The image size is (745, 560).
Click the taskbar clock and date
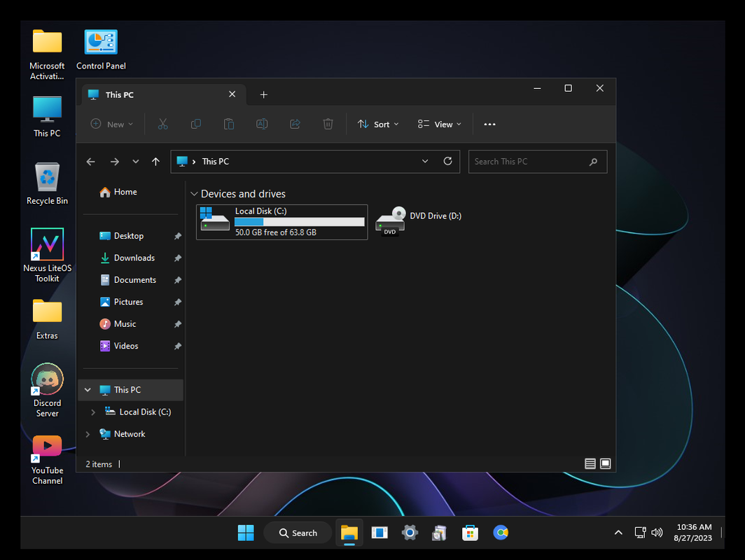tap(693, 533)
